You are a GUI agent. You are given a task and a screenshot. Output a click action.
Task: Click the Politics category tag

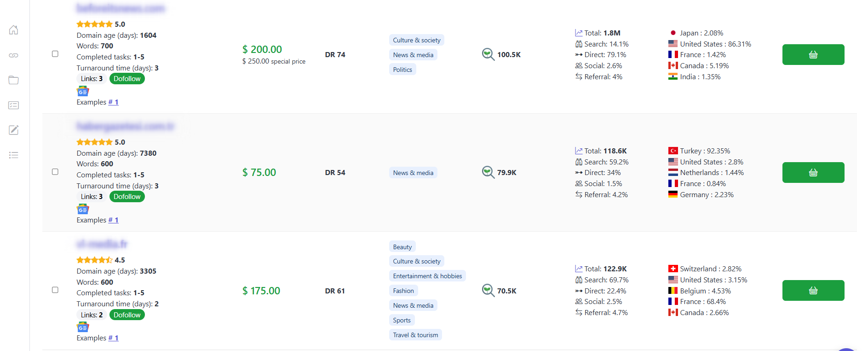point(402,70)
